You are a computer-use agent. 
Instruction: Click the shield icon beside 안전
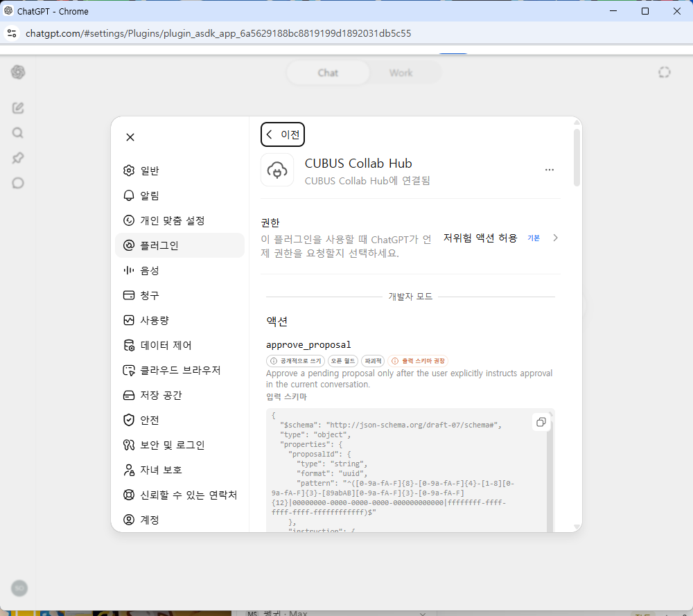pos(129,420)
